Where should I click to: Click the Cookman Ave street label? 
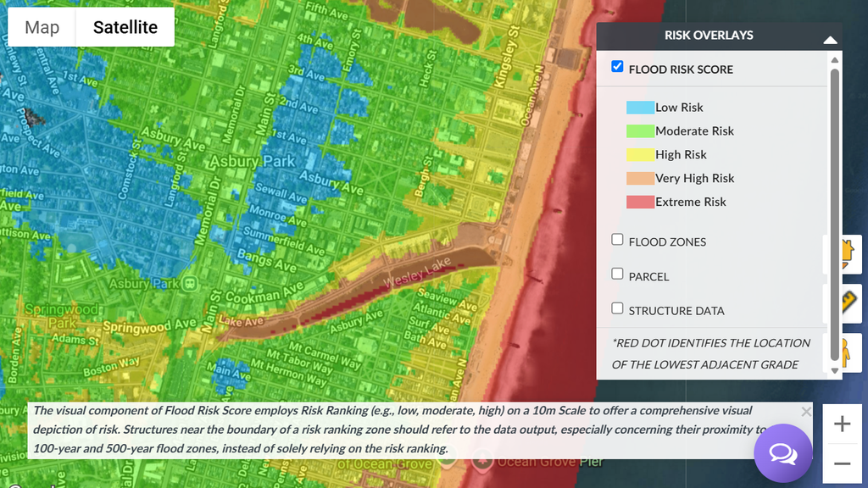(x=264, y=294)
